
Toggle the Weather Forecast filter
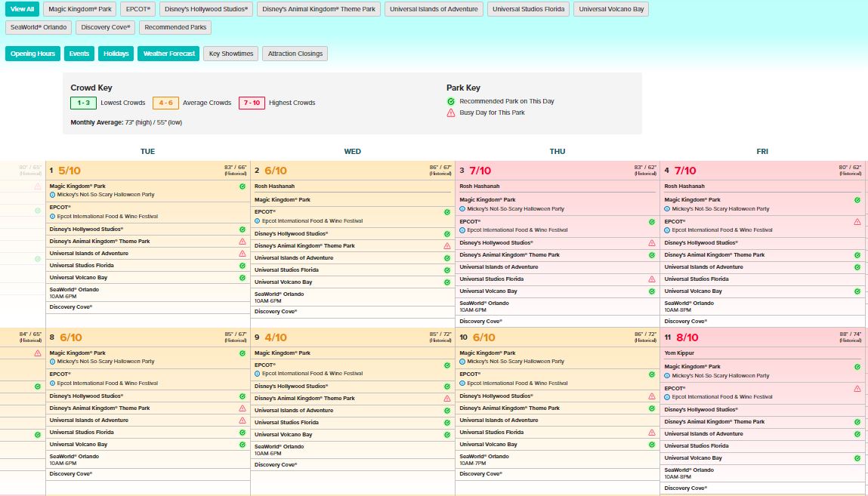click(x=168, y=54)
